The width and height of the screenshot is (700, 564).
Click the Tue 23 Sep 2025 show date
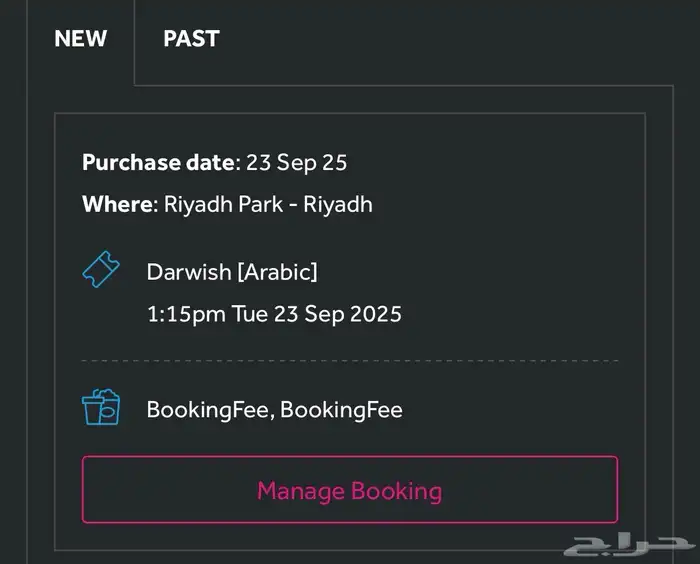coord(317,314)
